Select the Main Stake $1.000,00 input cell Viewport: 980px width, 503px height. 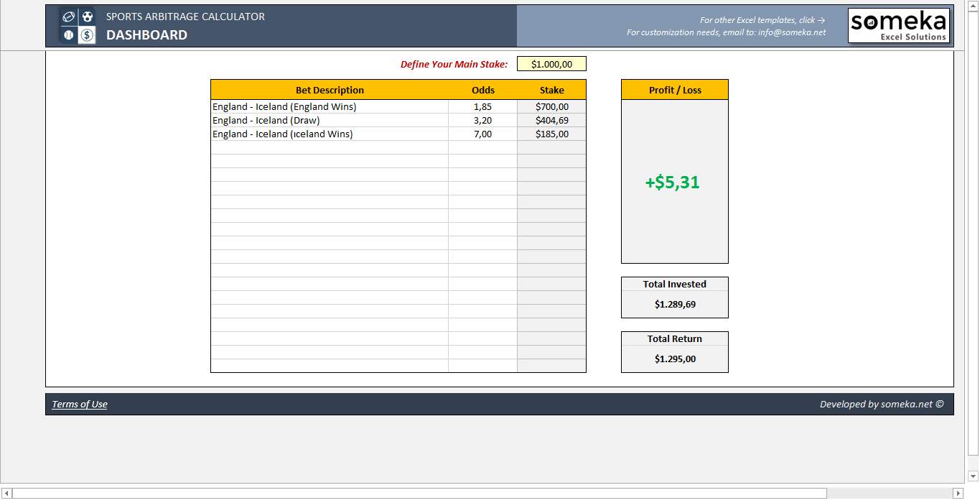[551, 64]
